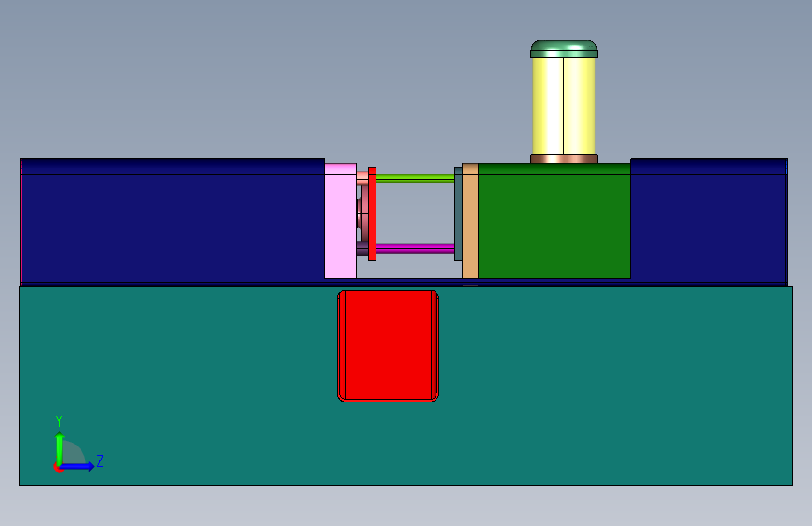This screenshot has width=812, height=526.
Task: Select the green motor housing block
Action: tap(554, 221)
